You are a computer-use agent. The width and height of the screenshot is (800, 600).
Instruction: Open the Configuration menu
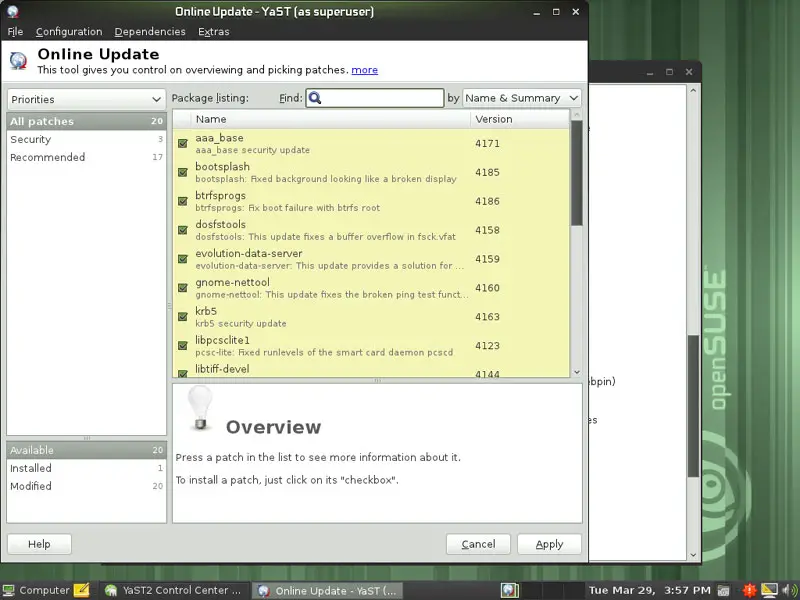tap(69, 32)
